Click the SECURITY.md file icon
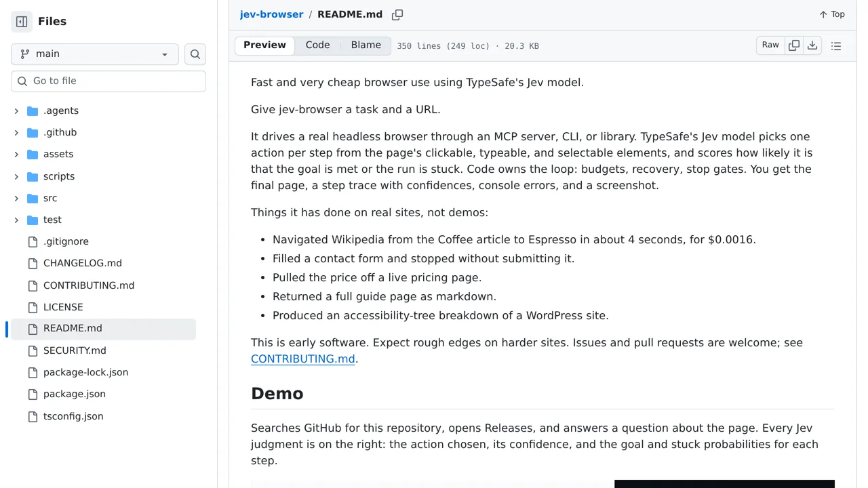 pos(33,351)
